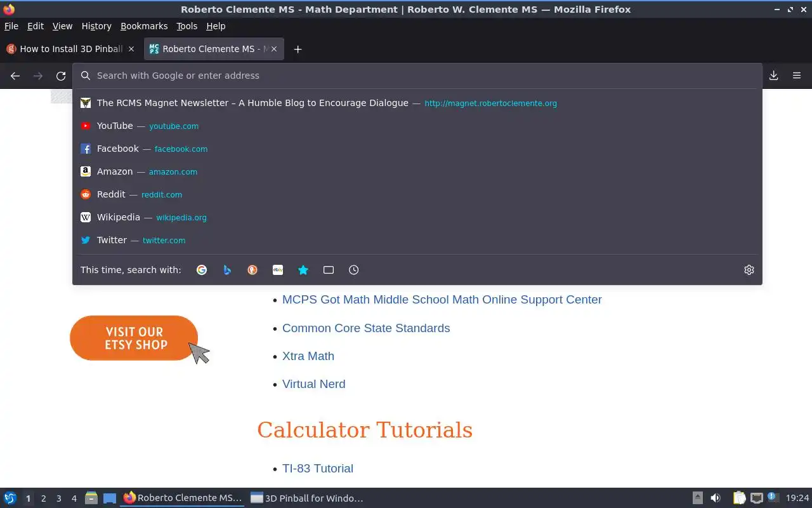Image resolution: width=812 pixels, height=508 pixels.
Task: Switch to workspace 2
Action: (x=43, y=498)
